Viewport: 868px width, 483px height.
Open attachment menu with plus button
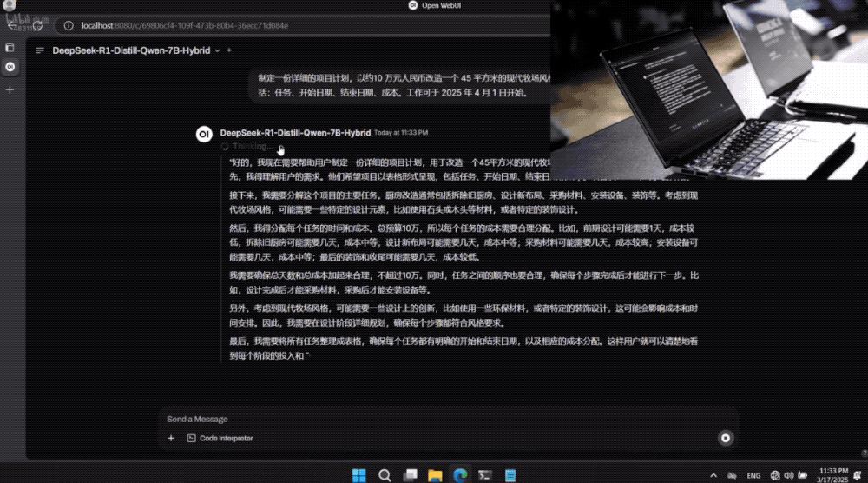171,438
